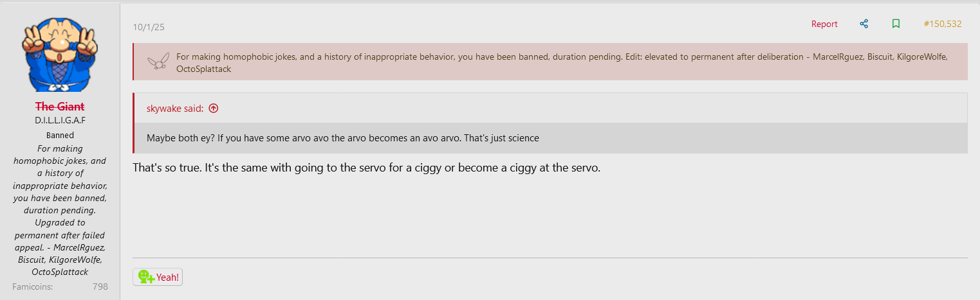Click the fairy icon in ban notice
The width and height of the screenshot is (980, 300).
(158, 62)
